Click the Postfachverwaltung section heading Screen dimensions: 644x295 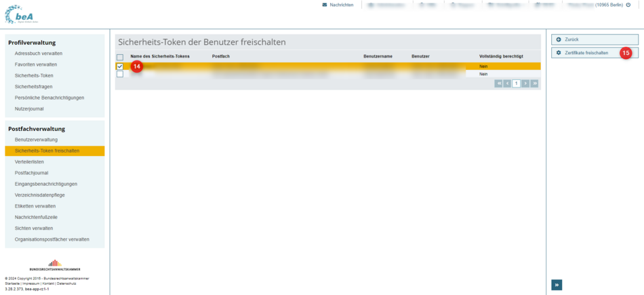click(37, 129)
